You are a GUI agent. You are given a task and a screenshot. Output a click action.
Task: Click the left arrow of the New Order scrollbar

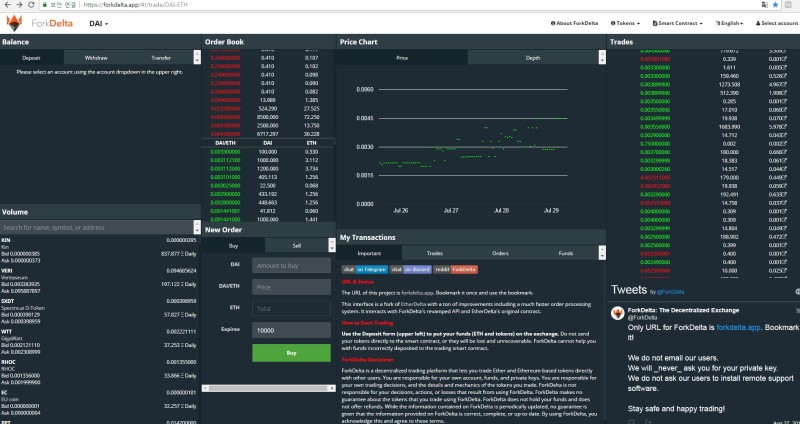point(206,388)
